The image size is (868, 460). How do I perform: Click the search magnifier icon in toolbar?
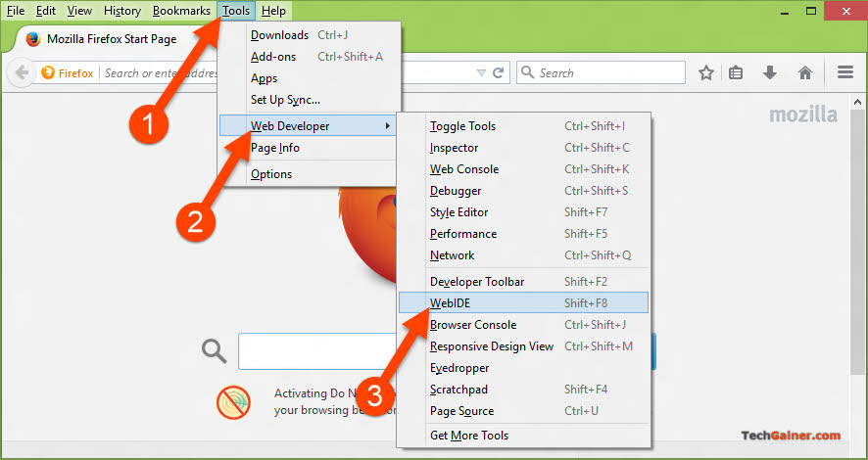(528, 72)
